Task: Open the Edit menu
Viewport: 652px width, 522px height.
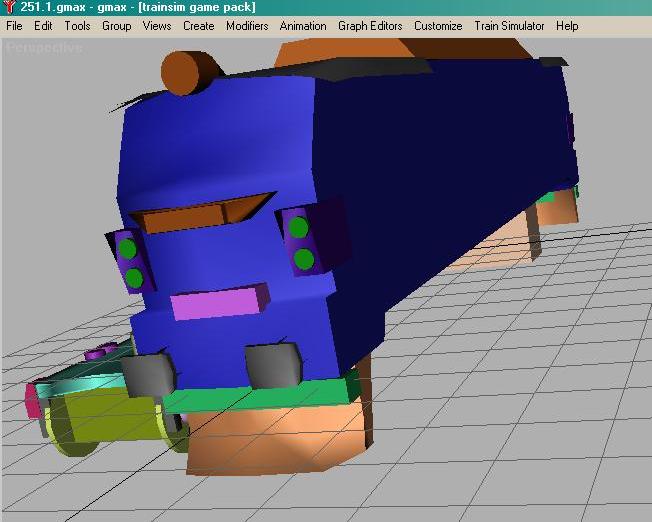Action: [43, 26]
